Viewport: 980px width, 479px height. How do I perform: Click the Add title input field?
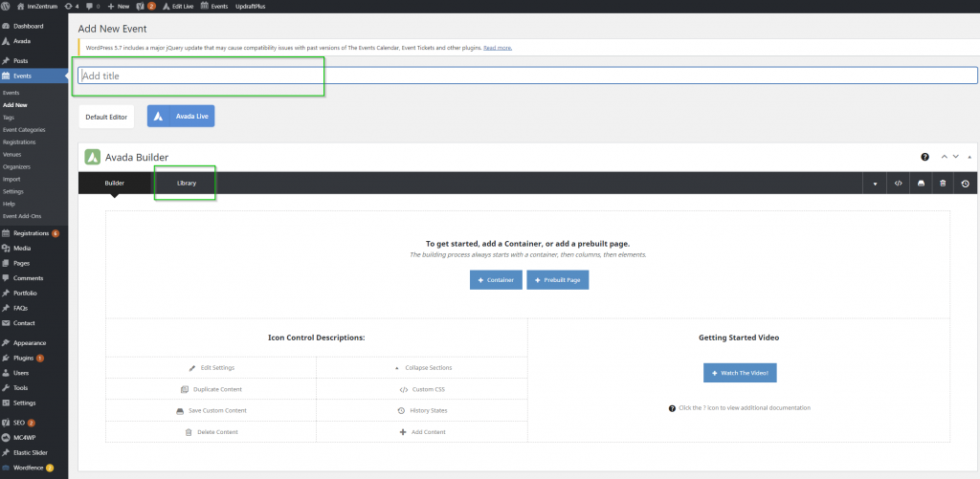coord(526,76)
